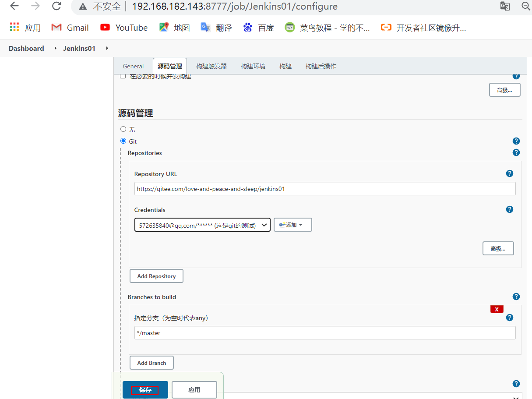
Task: Click the help icon next to Branches to build
Action: click(516, 297)
